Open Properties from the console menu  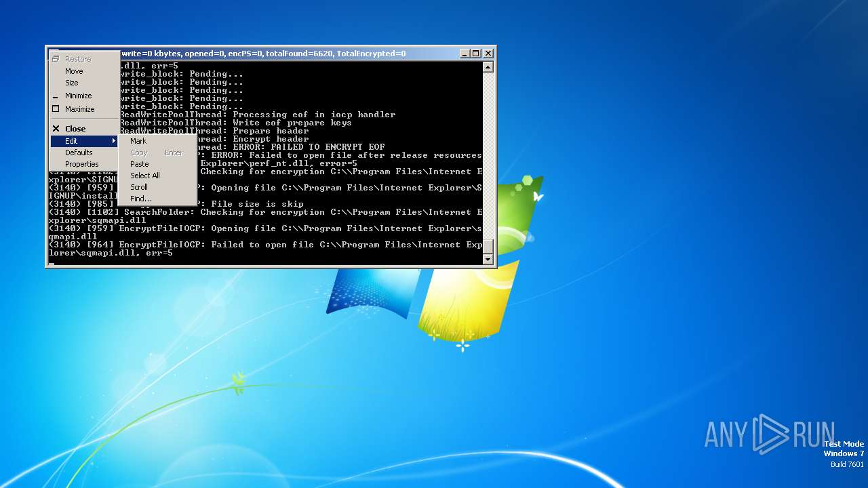(84, 164)
